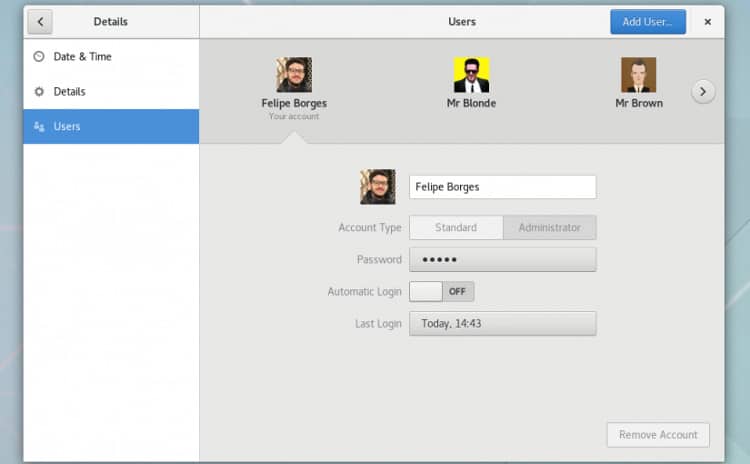Click the Account Type label
This screenshot has width=750, height=464.
pos(370,228)
